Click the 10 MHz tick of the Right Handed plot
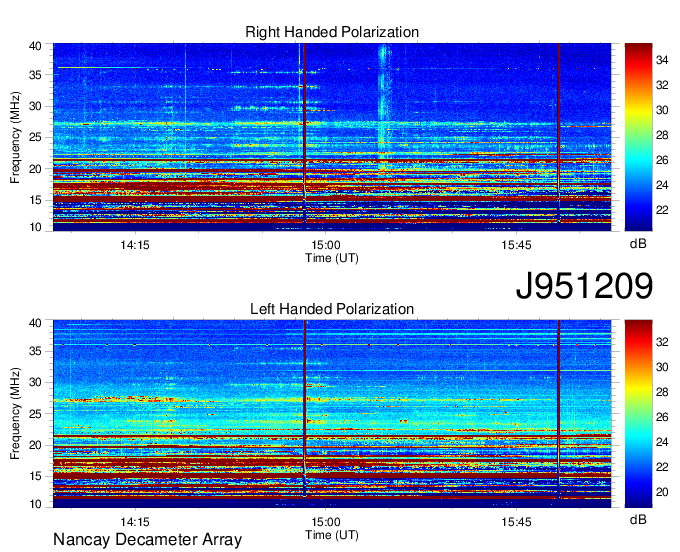Viewport: 680px width, 552px height. pos(35,227)
